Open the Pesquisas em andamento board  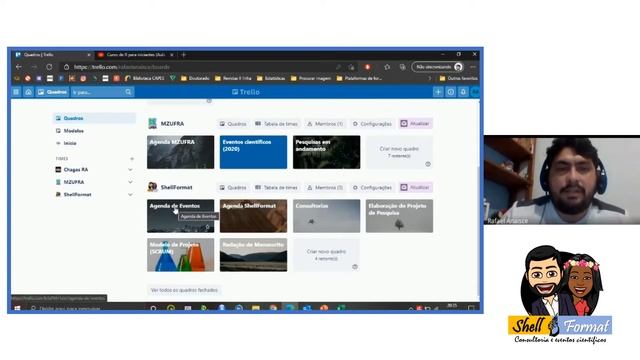coord(326,152)
